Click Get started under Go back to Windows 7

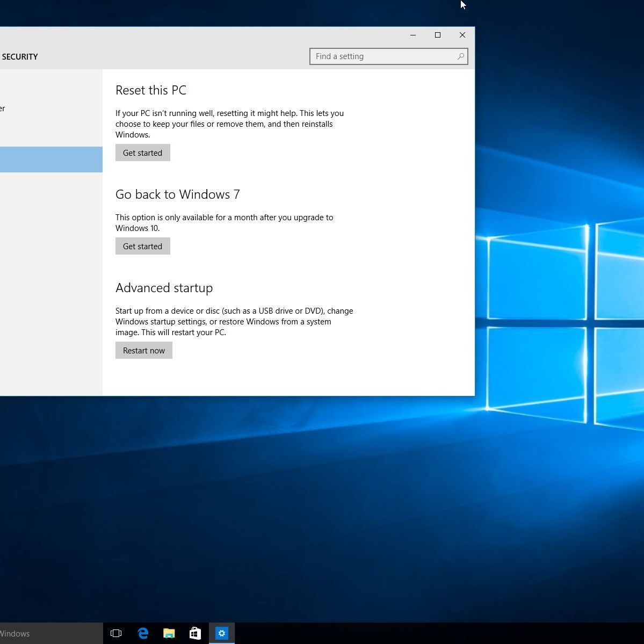[x=142, y=246]
